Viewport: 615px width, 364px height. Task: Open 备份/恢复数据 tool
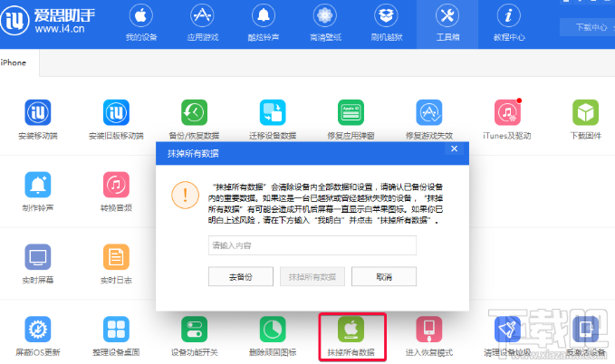(194, 120)
